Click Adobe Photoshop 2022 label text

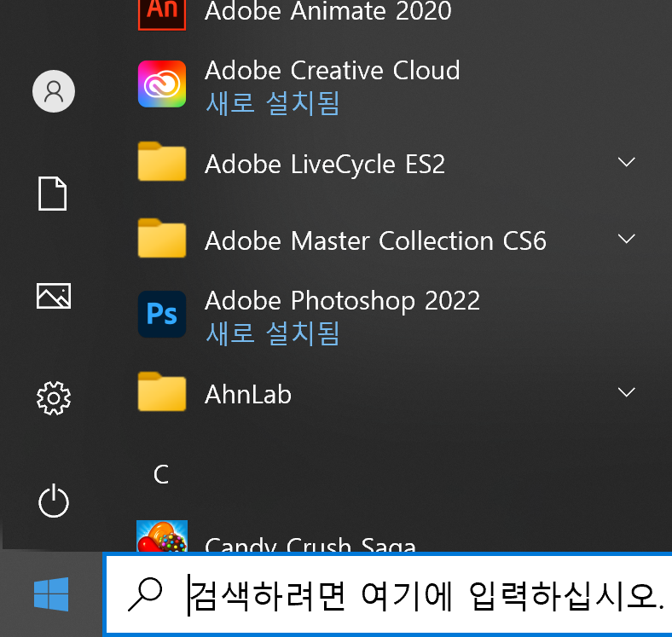(343, 301)
